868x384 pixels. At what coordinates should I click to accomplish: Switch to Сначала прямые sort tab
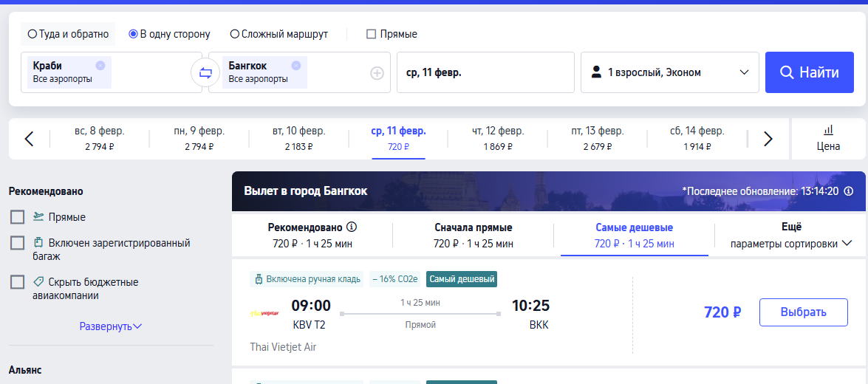coord(473,235)
